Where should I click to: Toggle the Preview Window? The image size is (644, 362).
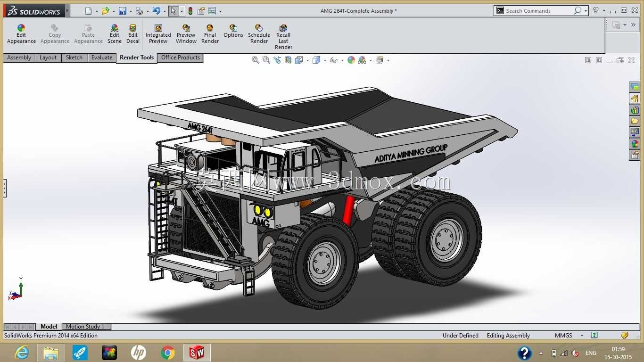[186, 34]
